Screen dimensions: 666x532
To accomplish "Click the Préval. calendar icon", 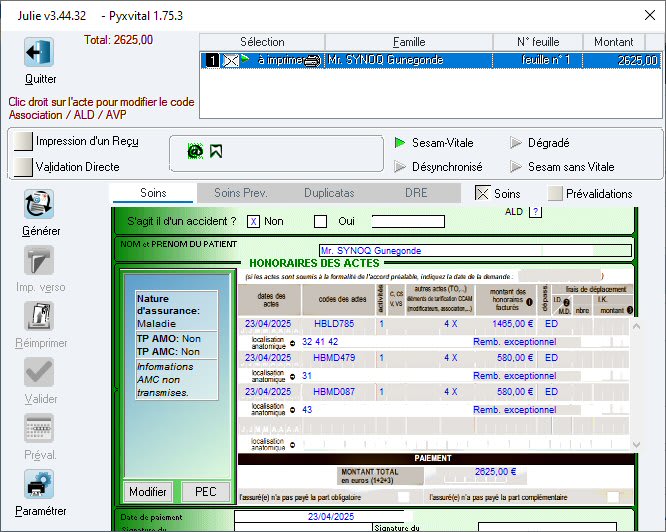I will click(x=39, y=429).
